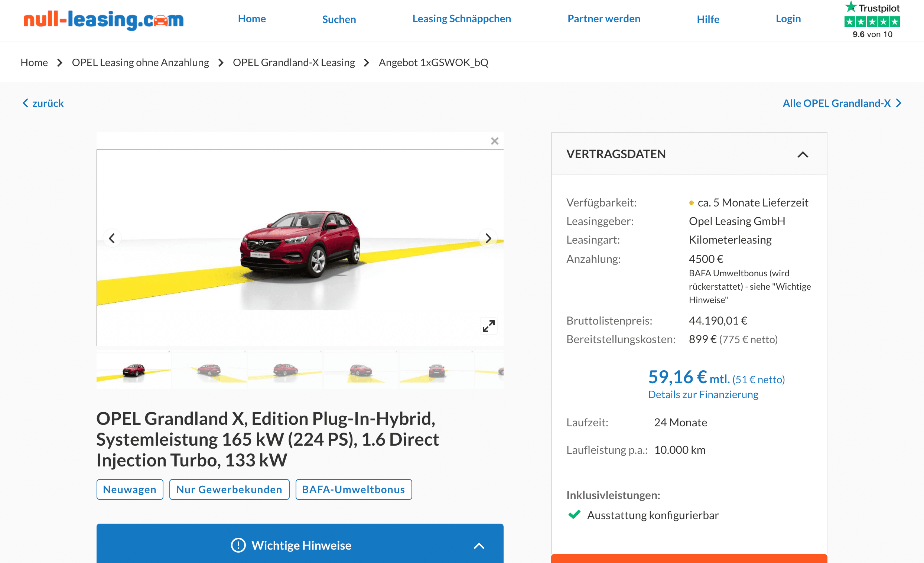Select the second car thumbnail
The width and height of the screenshot is (924, 563).
[209, 370]
